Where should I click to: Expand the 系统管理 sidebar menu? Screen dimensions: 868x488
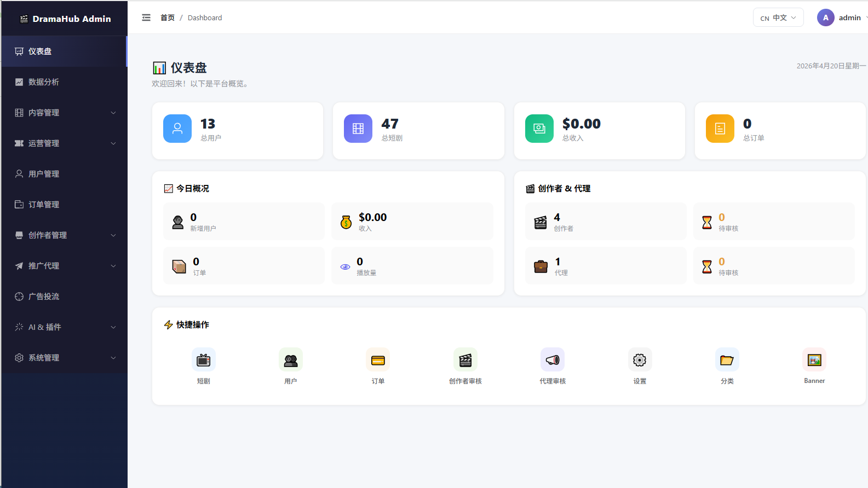pyautogui.click(x=65, y=358)
